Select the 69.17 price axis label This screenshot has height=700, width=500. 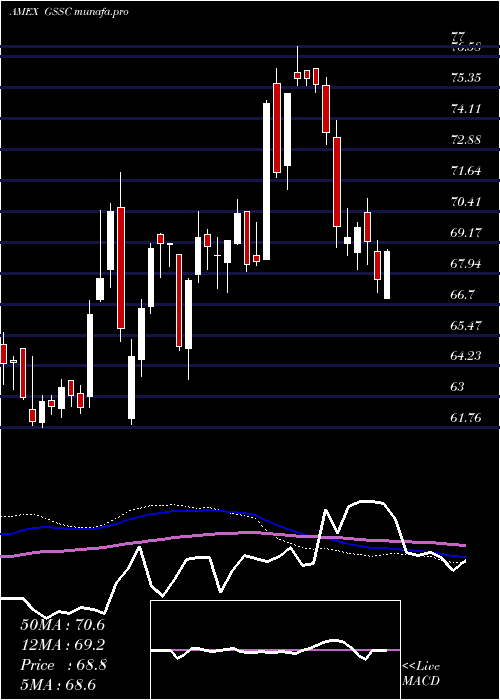[x=466, y=233]
